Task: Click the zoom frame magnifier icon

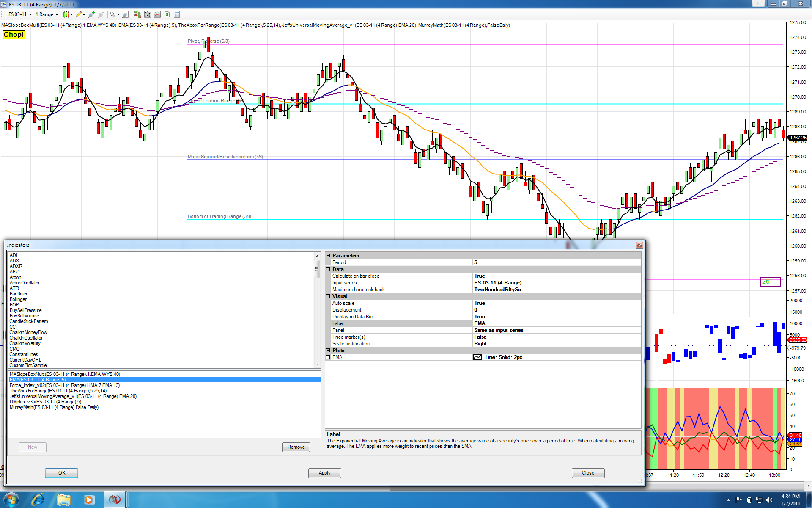Action: click(x=125, y=14)
